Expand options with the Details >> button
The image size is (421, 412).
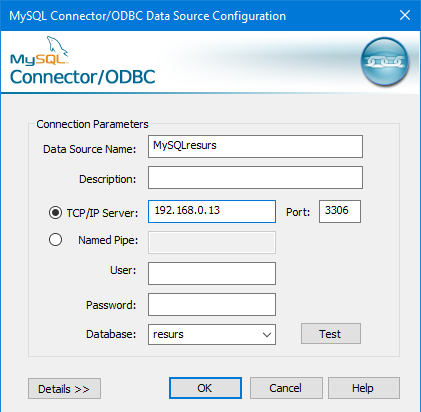click(64, 388)
